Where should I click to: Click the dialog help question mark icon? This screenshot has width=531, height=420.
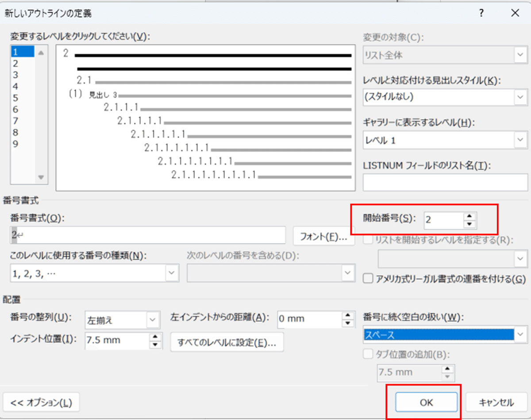[x=481, y=13]
